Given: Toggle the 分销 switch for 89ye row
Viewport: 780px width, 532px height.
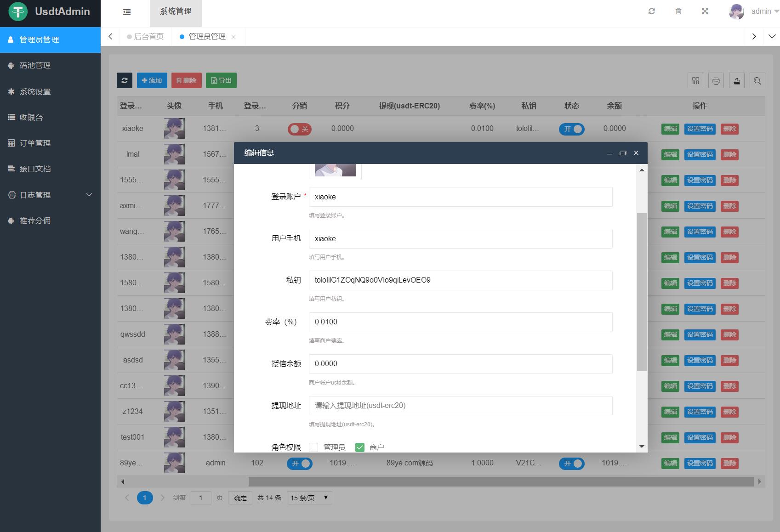Looking at the screenshot, I should (x=300, y=464).
